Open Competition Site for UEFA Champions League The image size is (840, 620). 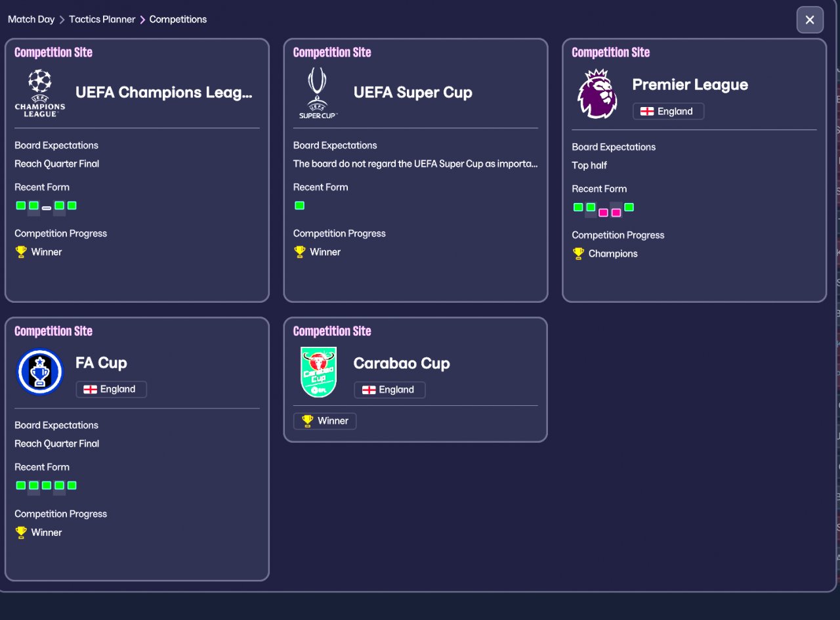click(53, 53)
